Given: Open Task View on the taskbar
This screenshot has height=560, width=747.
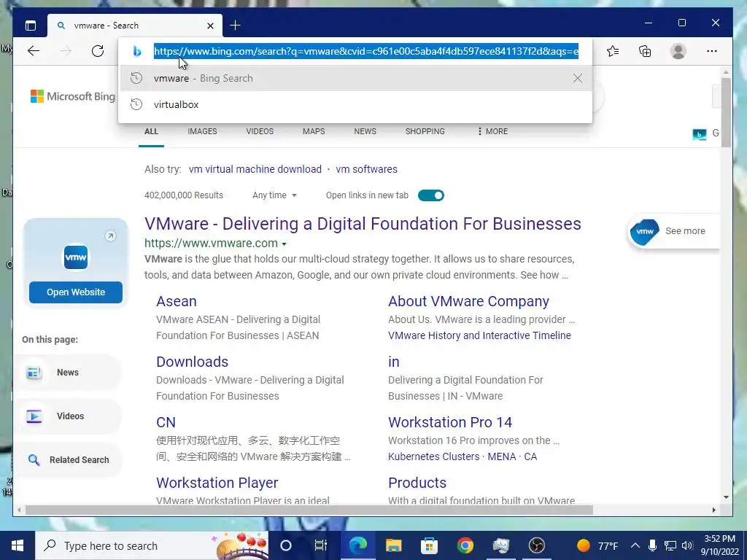Looking at the screenshot, I should [321, 545].
